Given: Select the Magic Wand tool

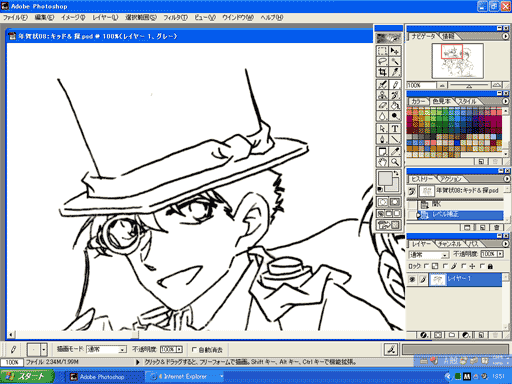Looking at the screenshot, I should click(x=395, y=61).
